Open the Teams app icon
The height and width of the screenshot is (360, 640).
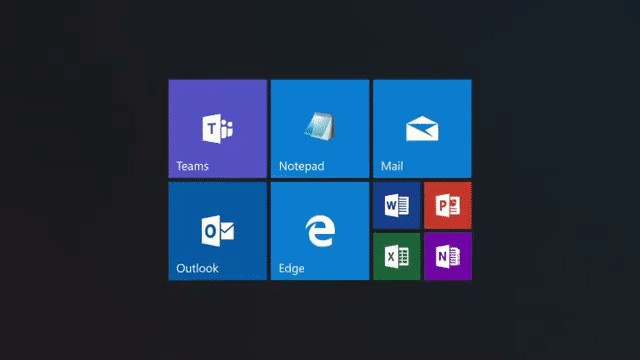pos(218,129)
